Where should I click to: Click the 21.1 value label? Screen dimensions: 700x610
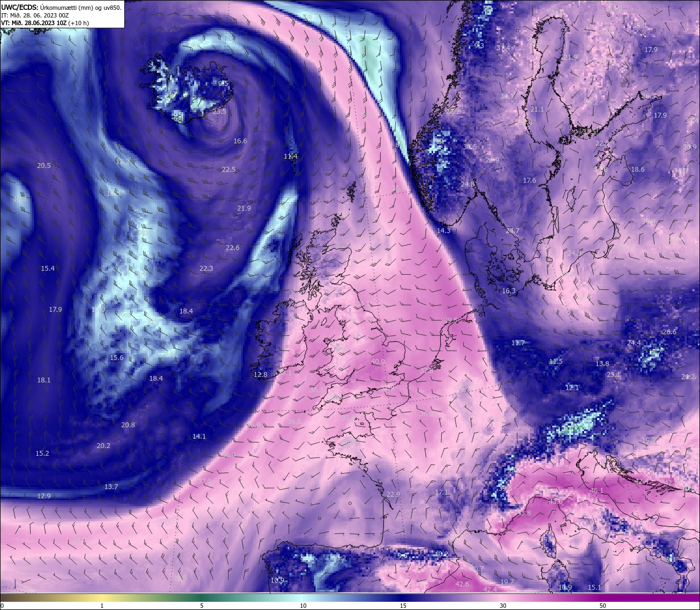[x=537, y=109]
